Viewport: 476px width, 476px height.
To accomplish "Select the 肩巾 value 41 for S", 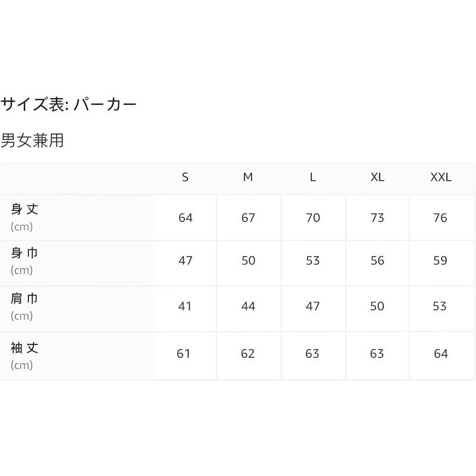I will [x=186, y=306].
